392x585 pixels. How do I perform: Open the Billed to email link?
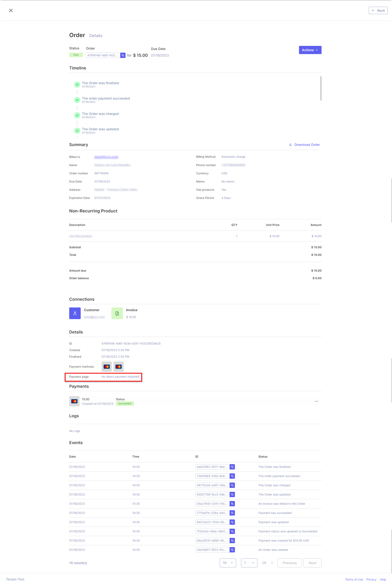(x=106, y=157)
